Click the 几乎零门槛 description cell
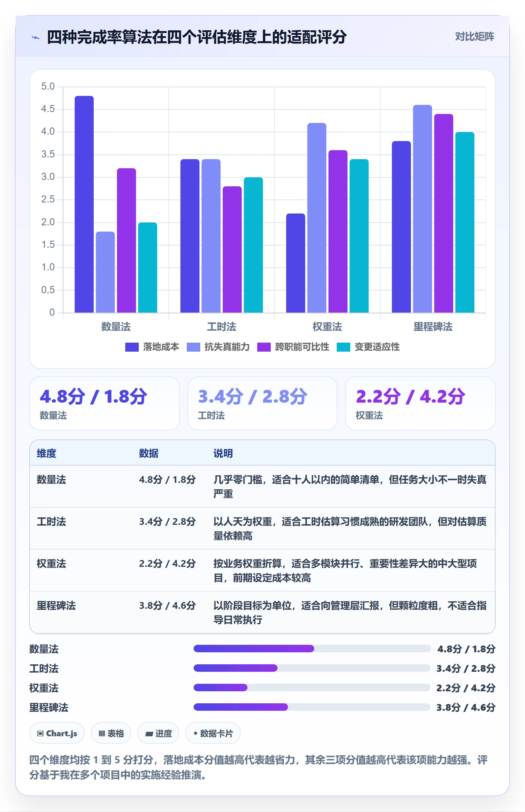Screen dimensions: 525x812 tap(350, 487)
